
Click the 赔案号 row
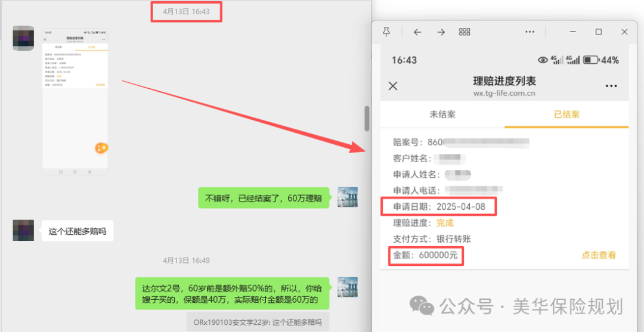click(x=461, y=143)
